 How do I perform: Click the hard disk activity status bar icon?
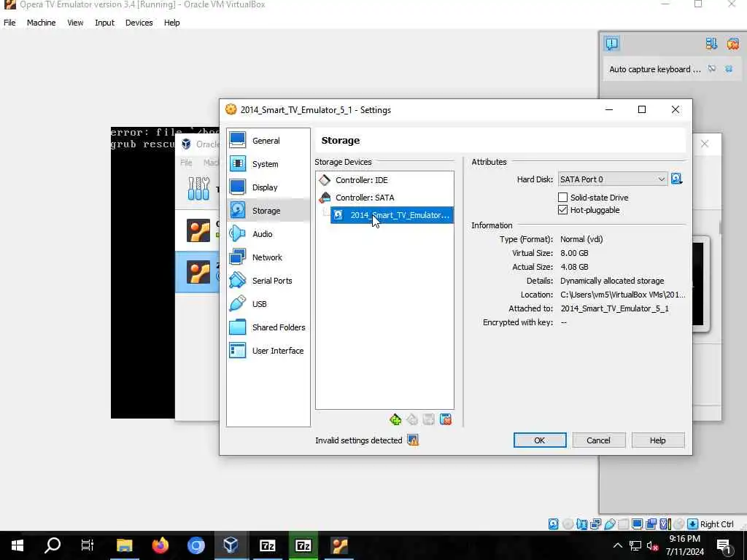pos(554,524)
